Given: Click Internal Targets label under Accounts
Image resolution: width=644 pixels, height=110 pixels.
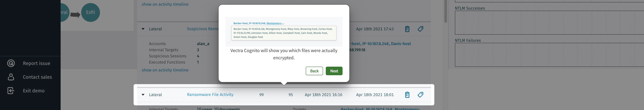Looking at the screenshot, I should [x=164, y=50].
